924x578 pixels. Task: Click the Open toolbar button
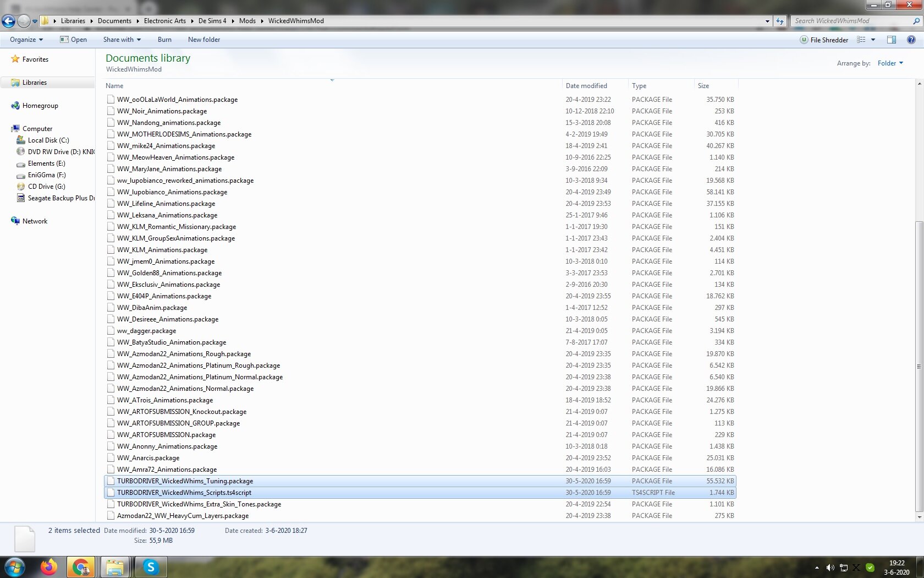click(74, 40)
